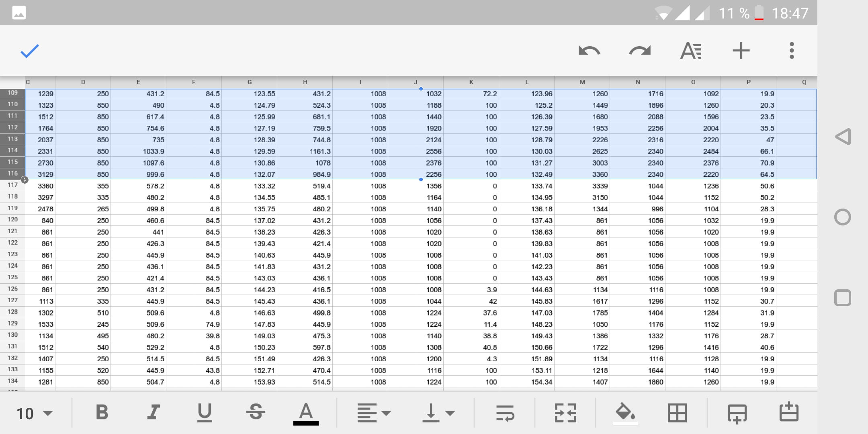
Task: Undo the last action
Action: click(589, 51)
